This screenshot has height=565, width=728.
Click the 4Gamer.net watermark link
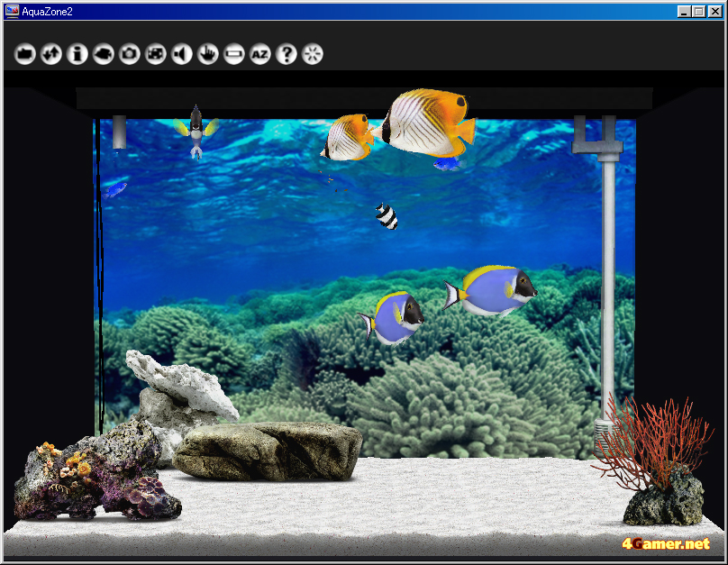coord(665,543)
